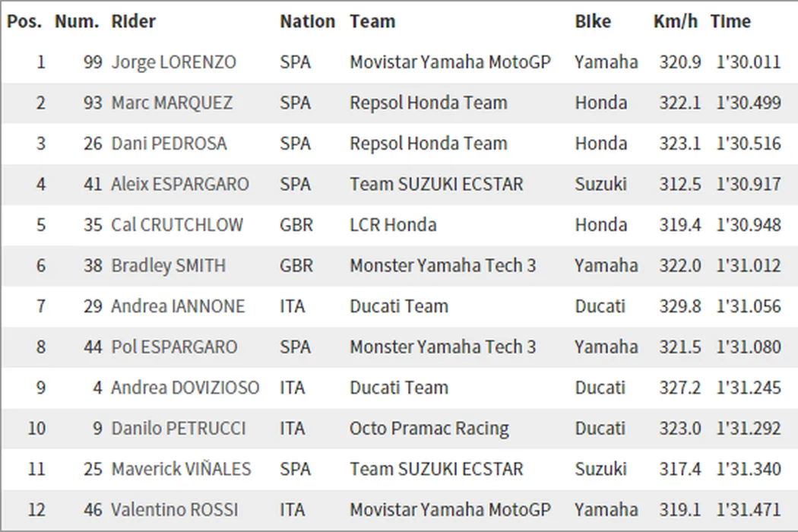The height and width of the screenshot is (532, 798).
Task: Click on Cal CRUTCHLOW
Action: pyautogui.click(x=177, y=225)
